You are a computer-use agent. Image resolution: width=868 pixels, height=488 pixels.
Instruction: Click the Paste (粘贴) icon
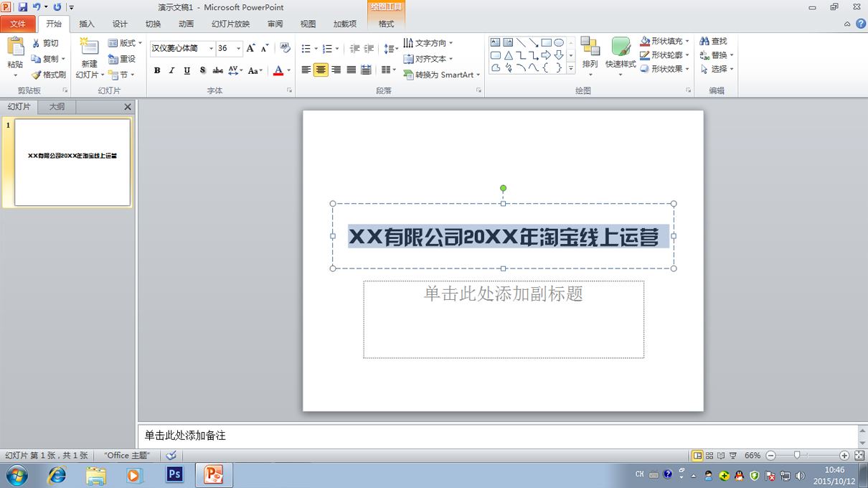[15, 47]
